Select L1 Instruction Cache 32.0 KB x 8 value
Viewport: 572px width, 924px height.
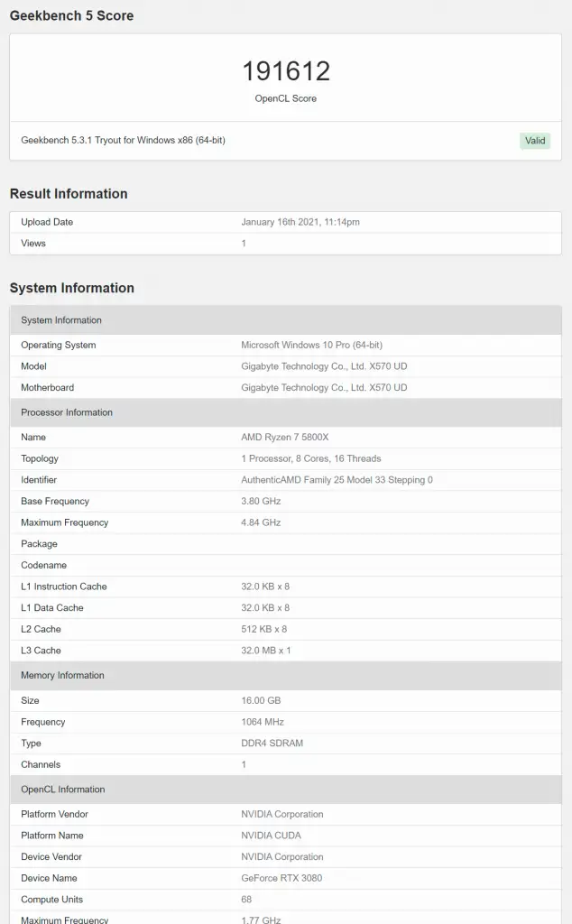tap(265, 587)
